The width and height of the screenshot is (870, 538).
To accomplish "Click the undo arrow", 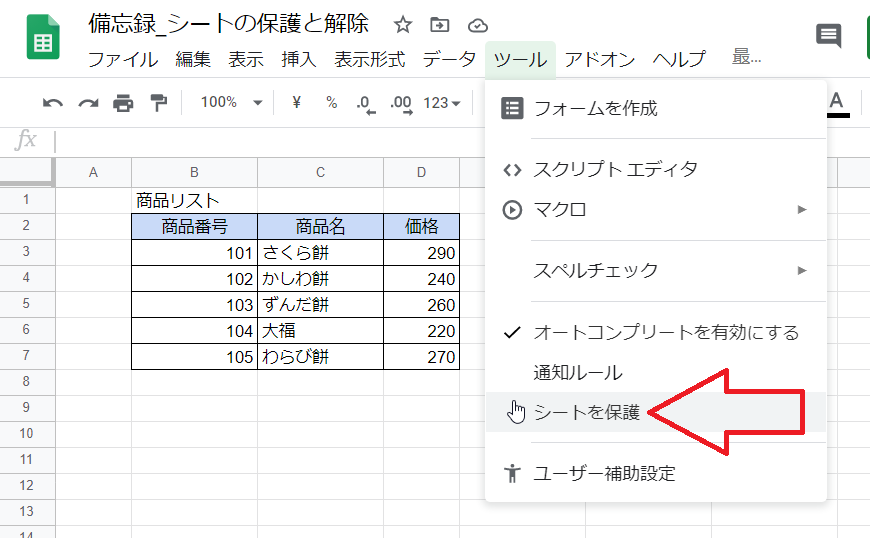I will click(x=53, y=103).
